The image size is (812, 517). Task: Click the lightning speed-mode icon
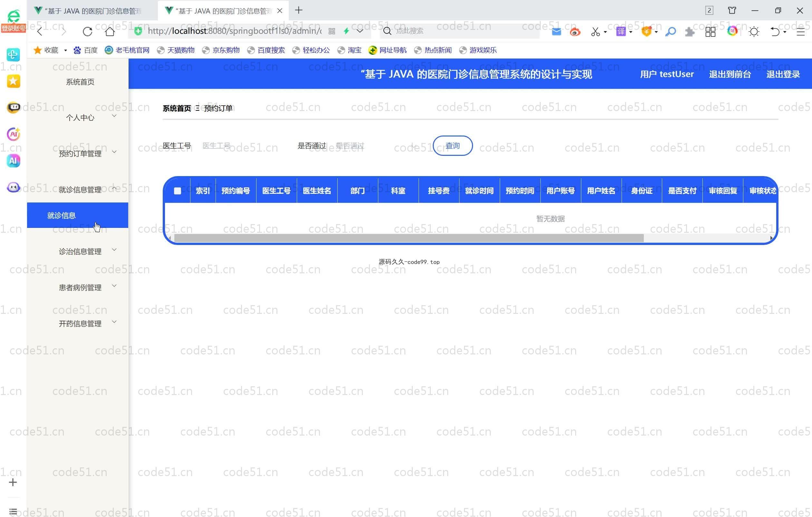point(346,31)
